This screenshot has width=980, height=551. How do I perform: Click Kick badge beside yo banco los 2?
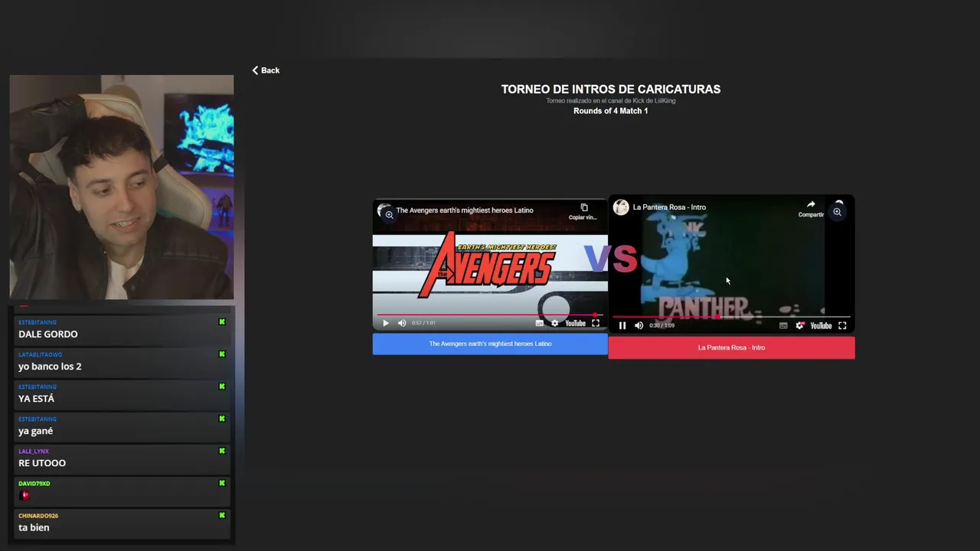pyautogui.click(x=222, y=354)
